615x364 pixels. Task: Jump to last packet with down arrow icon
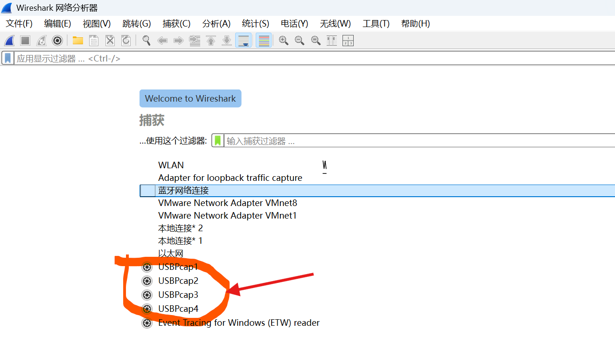point(227,41)
